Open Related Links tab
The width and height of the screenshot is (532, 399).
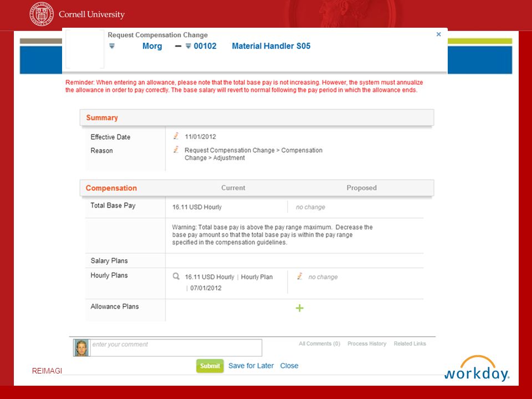(410, 344)
